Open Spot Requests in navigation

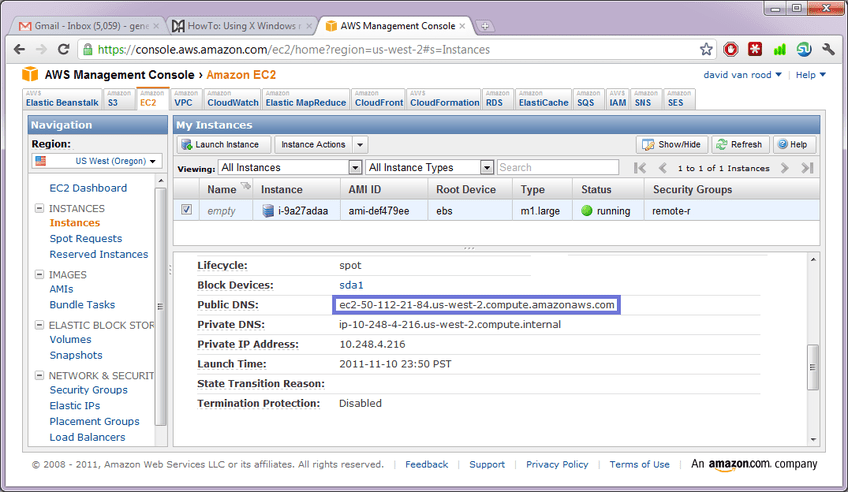pyautogui.click(x=85, y=238)
